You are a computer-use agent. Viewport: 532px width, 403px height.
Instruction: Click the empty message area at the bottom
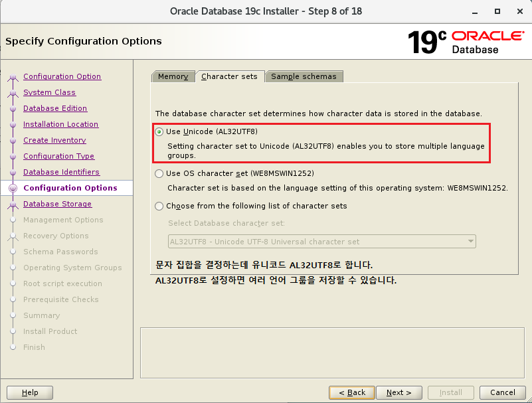pyautogui.click(x=333, y=353)
